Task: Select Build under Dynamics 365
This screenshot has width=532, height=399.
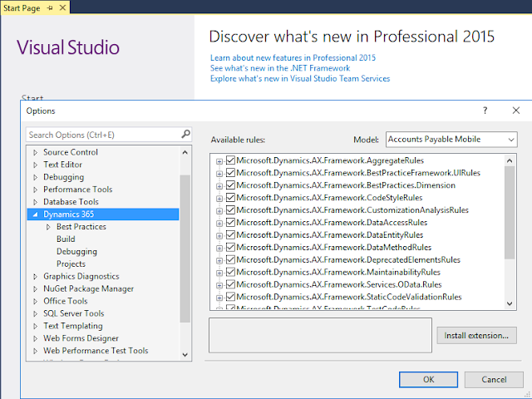Action: point(66,239)
